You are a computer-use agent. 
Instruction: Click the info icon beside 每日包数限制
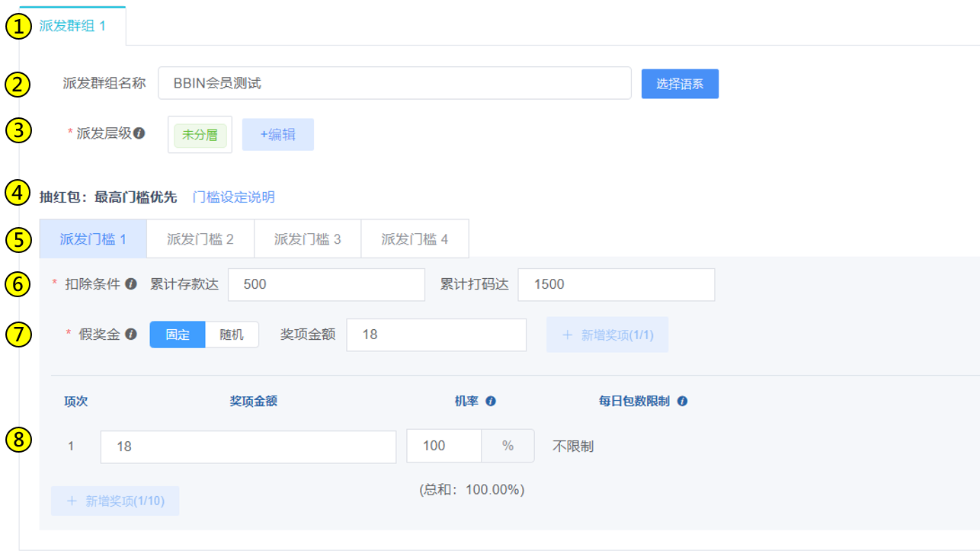click(x=682, y=402)
